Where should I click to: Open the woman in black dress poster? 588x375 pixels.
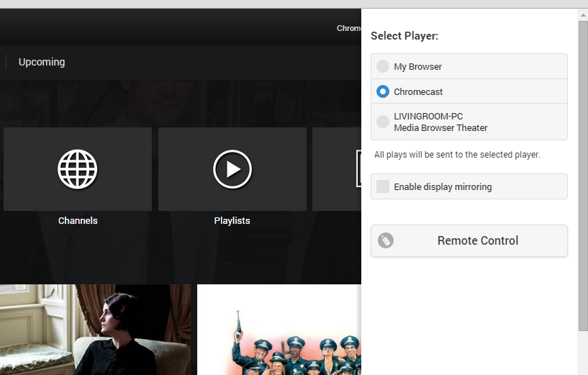coord(95,330)
